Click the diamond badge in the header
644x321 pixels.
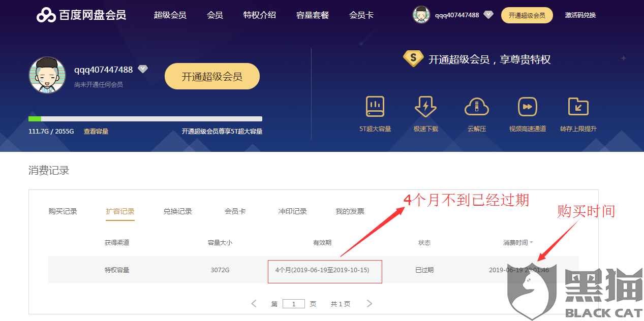488,15
